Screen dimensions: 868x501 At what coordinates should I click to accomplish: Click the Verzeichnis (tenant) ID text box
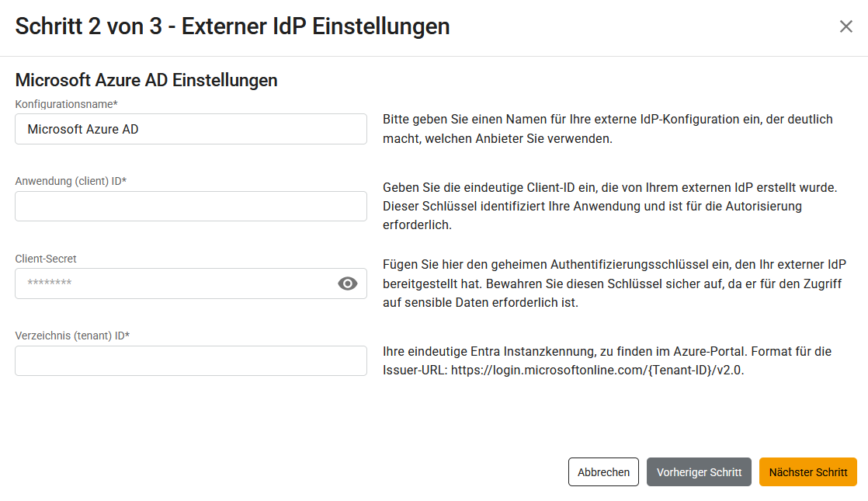[x=190, y=361]
